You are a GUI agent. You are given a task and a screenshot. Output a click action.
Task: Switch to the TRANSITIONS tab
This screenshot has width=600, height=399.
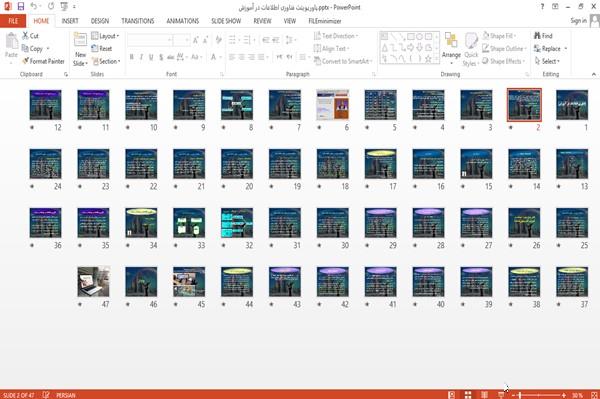[138, 21]
